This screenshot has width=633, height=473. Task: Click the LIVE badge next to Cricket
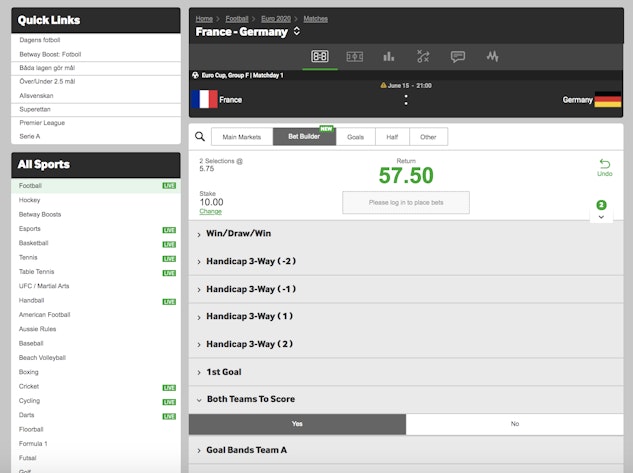click(169, 388)
